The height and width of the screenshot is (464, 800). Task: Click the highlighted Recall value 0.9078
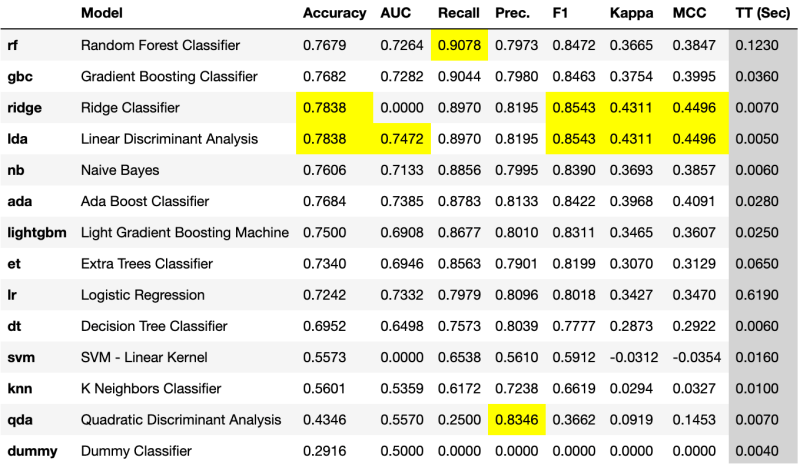pos(459,45)
